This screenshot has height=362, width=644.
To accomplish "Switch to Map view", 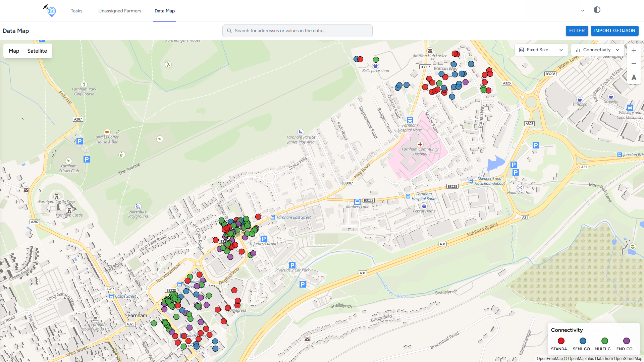I will click(x=14, y=51).
